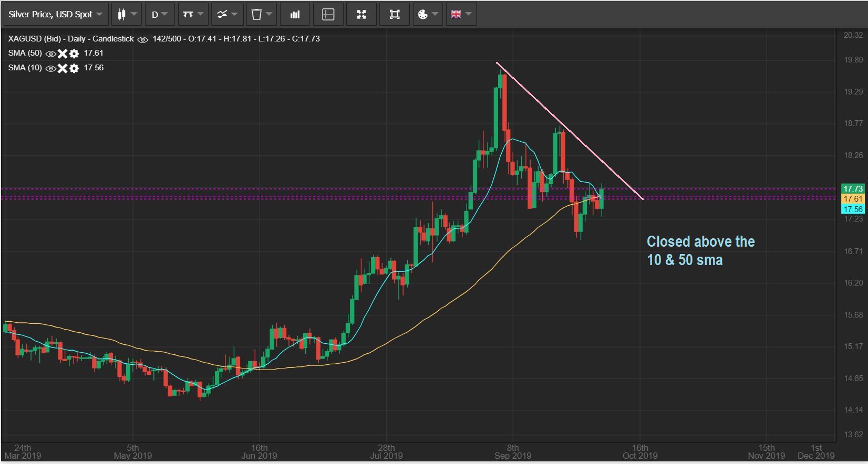Click the green 17.73 price tag on the axis

click(x=853, y=188)
